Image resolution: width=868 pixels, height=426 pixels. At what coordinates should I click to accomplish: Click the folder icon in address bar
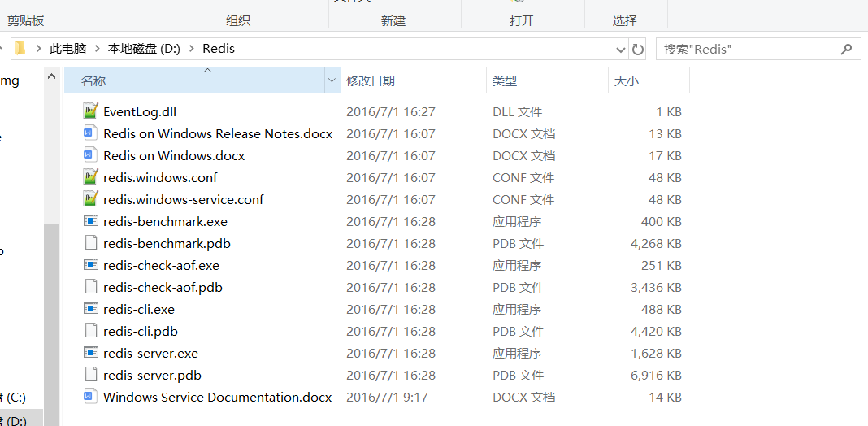20,49
